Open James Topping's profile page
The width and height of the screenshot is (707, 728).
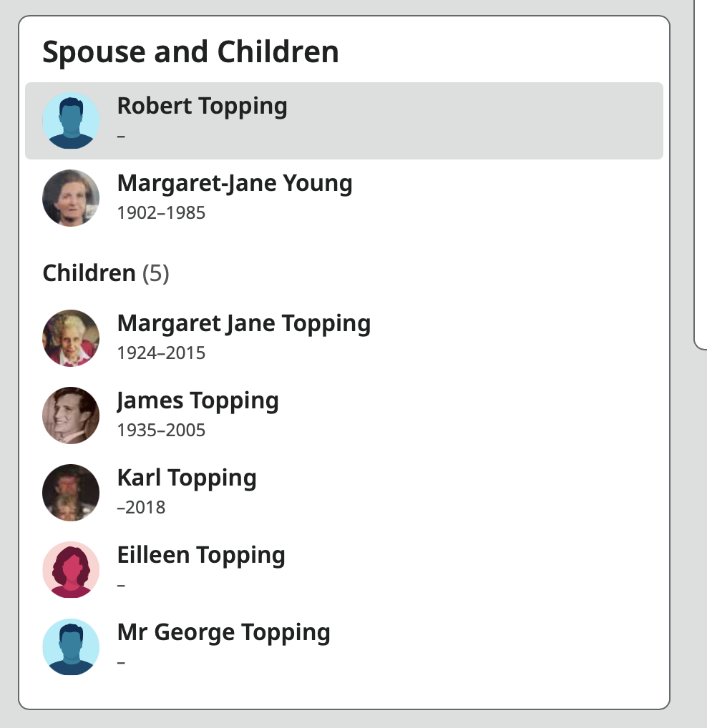(198, 400)
